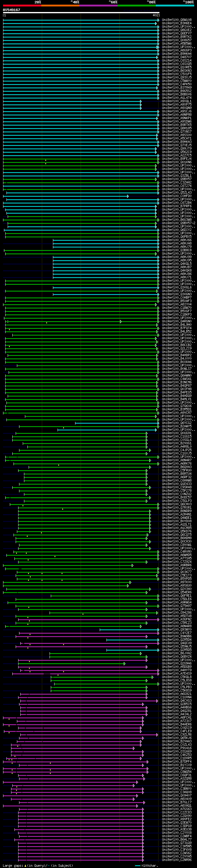The height and width of the screenshot is (868, 197).
Task: Click the cyan bar of hit Q2M5D4
Action: coord(133,640)
